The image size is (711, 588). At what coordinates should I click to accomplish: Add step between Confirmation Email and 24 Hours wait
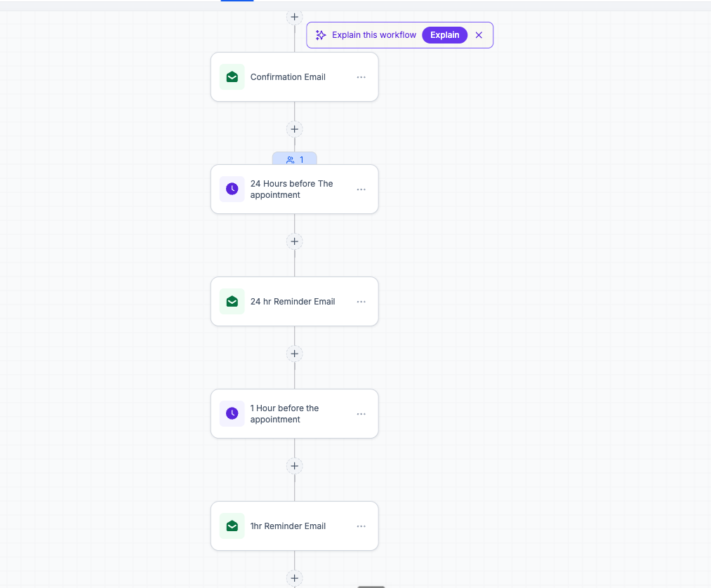(x=294, y=129)
